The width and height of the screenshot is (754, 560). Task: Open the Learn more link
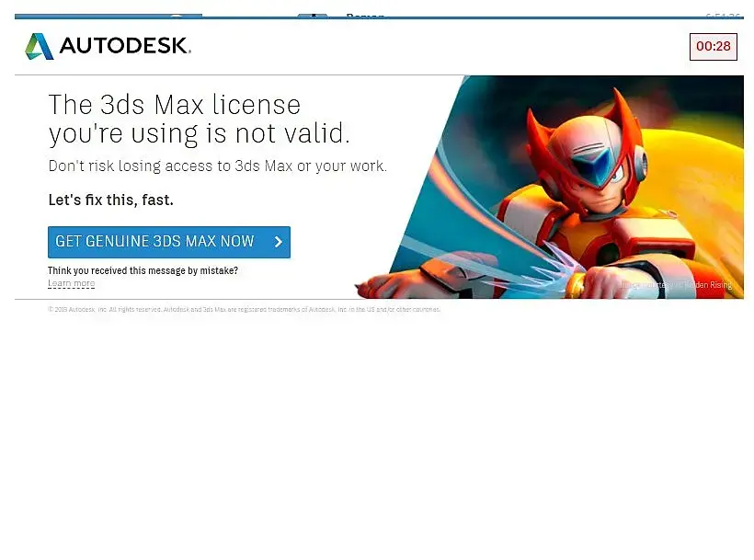[x=71, y=283]
